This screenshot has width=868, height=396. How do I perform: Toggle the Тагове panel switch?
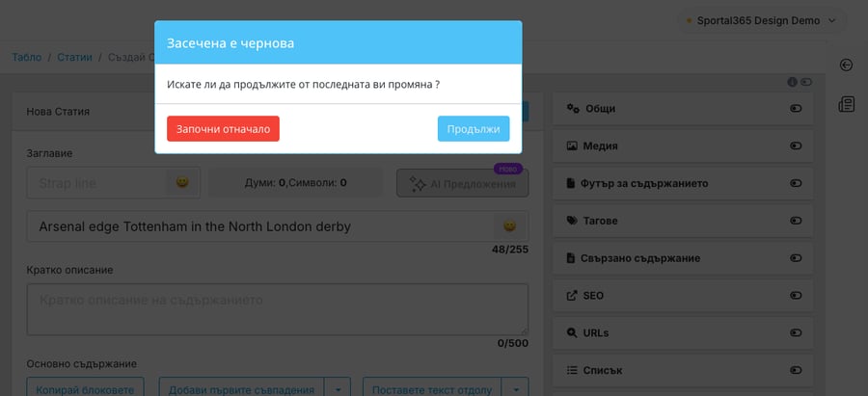[796, 221]
